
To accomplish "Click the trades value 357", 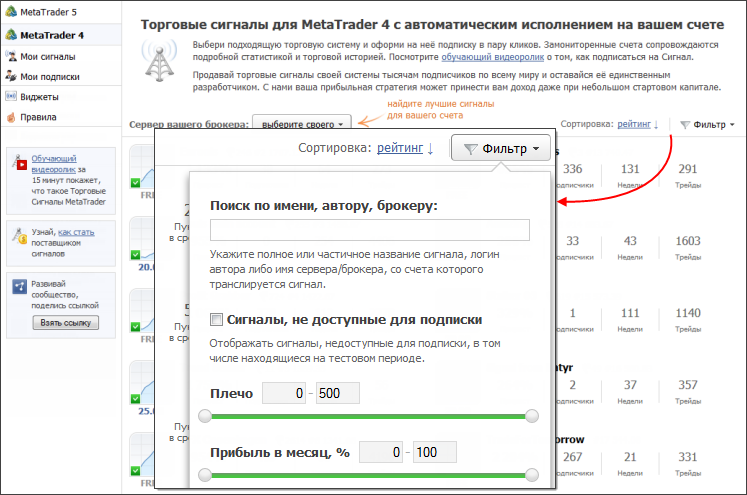I will pyautogui.click(x=688, y=385).
